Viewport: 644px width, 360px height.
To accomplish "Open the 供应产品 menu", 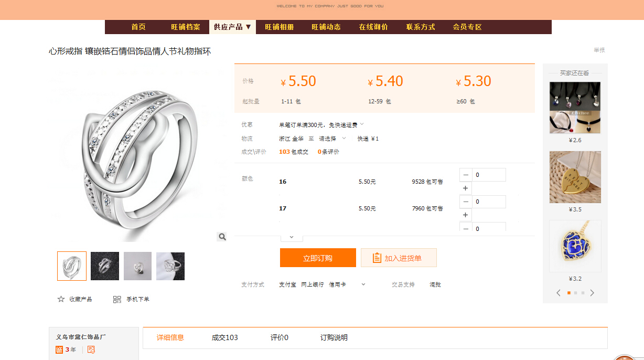I will tap(232, 27).
